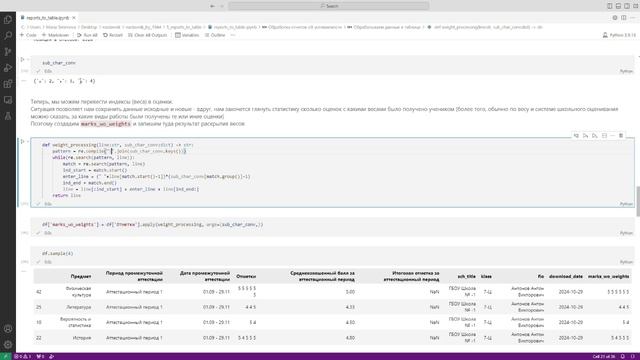Viewport: 640px width, 360px height.
Task: Open the notebook Outline
Action: coord(215,35)
